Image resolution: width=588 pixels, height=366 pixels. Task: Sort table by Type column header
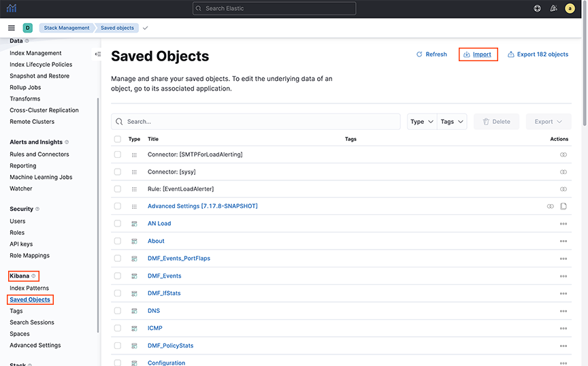pos(134,139)
